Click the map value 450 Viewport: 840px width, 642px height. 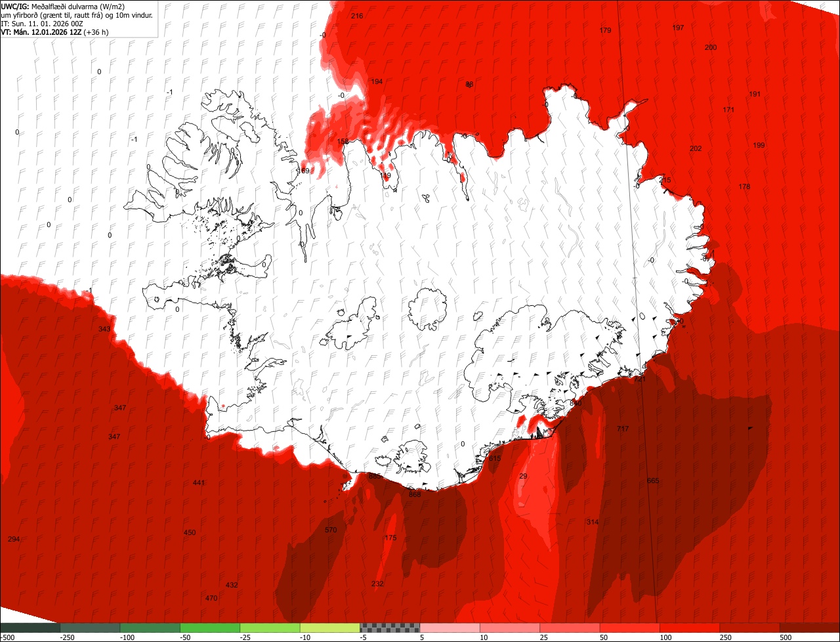[190, 532]
